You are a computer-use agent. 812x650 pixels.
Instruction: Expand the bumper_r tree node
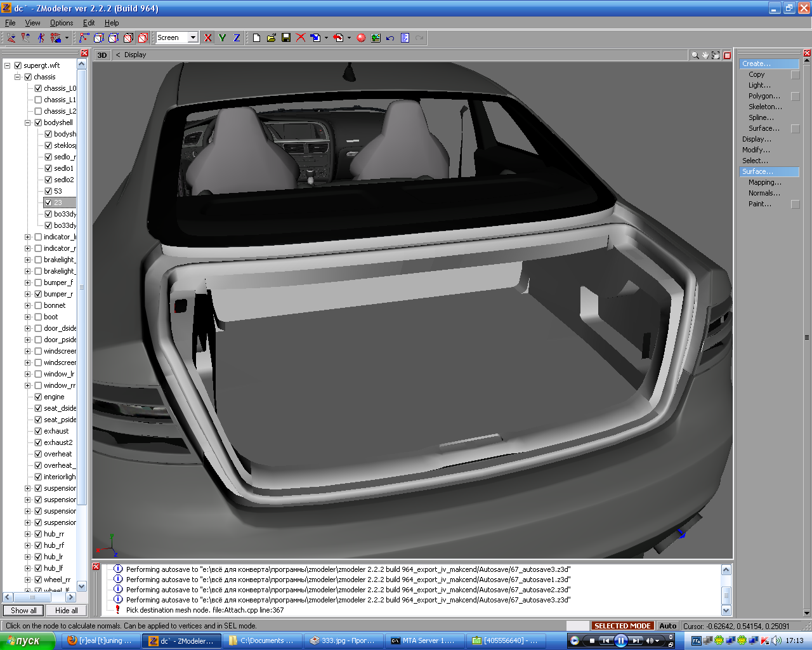point(28,294)
